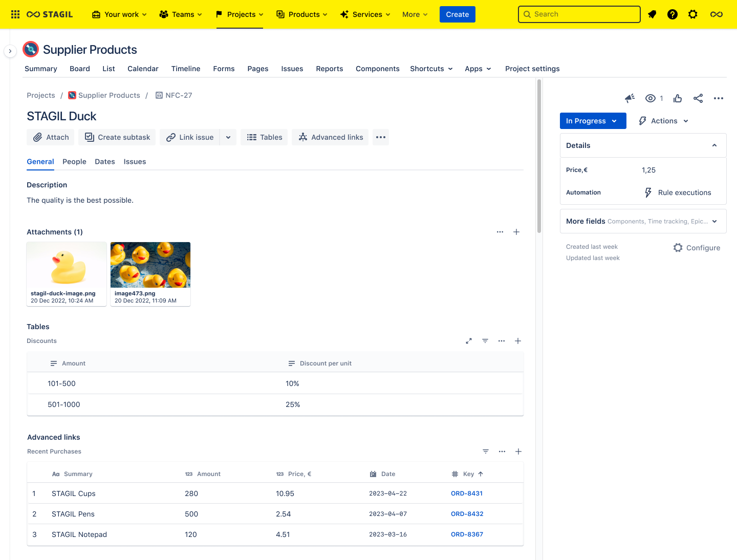737x560 pixels.
Task: Add a row to Discounts table
Action: [518, 341]
